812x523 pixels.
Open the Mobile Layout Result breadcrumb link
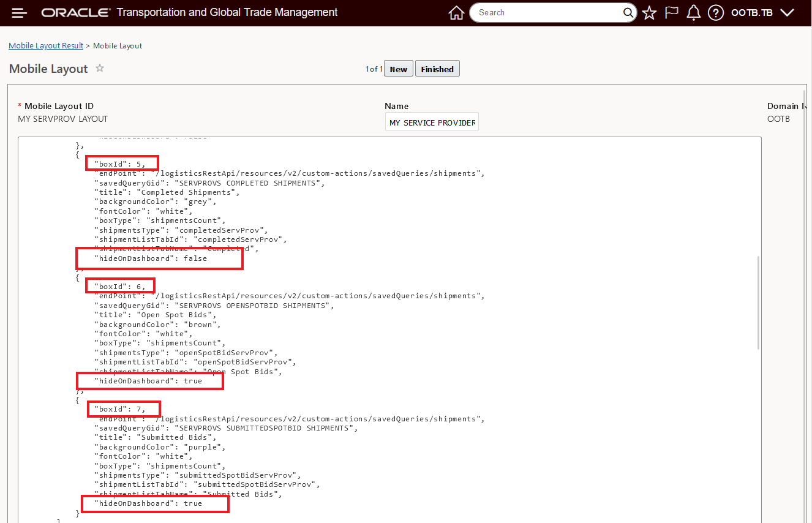point(46,46)
